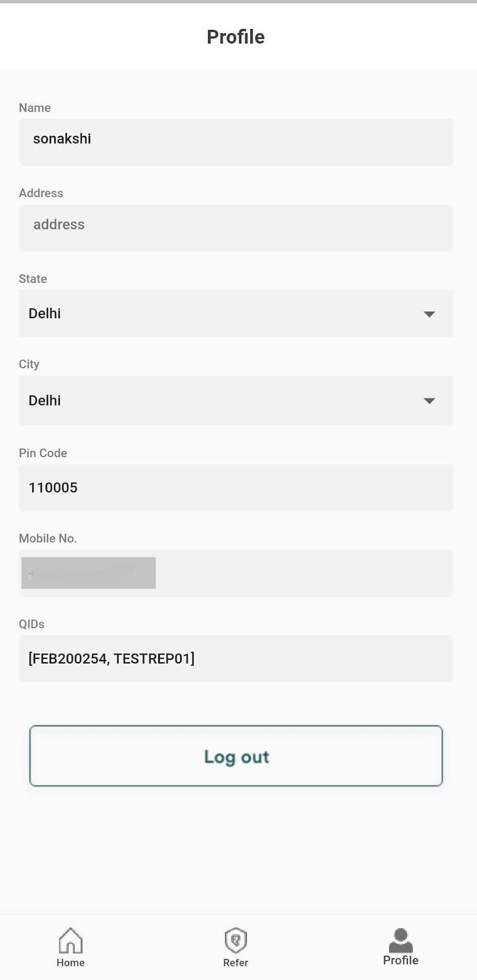Click the Pin Code field 110005
The height and width of the screenshot is (980, 477).
pos(236,488)
